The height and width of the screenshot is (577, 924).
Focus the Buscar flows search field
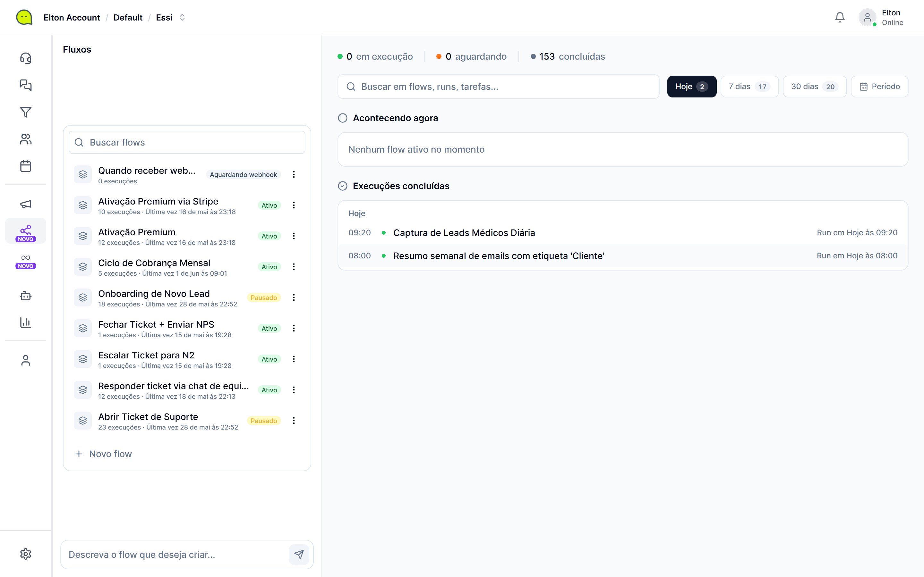(x=187, y=142)
